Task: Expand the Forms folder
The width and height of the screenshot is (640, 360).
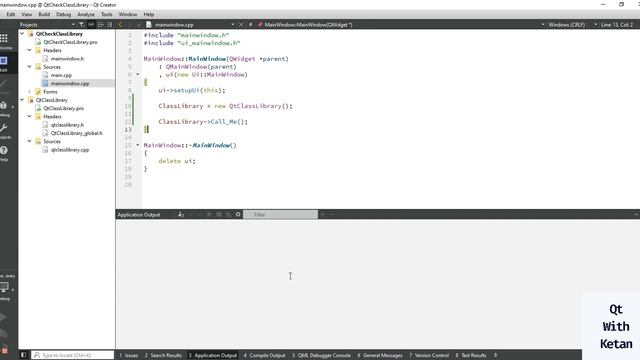Action: pos(29,91)
